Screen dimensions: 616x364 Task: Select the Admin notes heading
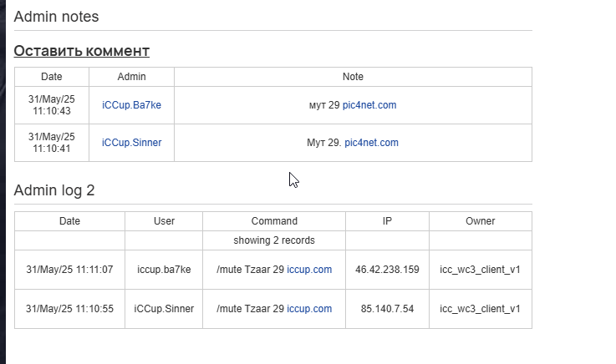[x=56, y=17]
